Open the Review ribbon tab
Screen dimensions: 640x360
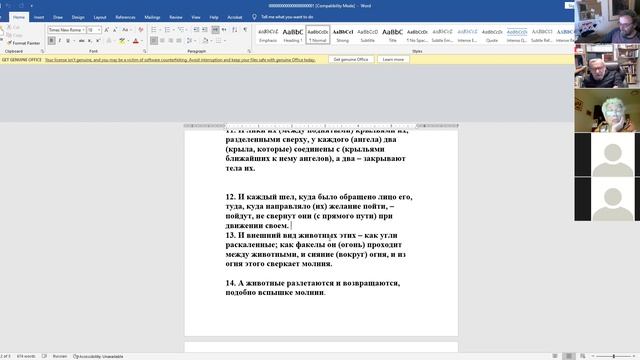pyautogui.click(x=176, y=17)
